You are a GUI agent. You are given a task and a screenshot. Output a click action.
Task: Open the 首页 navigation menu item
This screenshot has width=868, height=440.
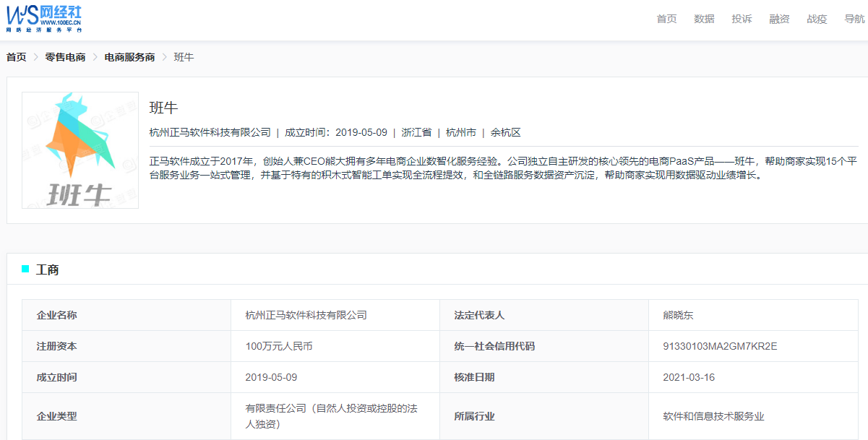pos(666,19)
